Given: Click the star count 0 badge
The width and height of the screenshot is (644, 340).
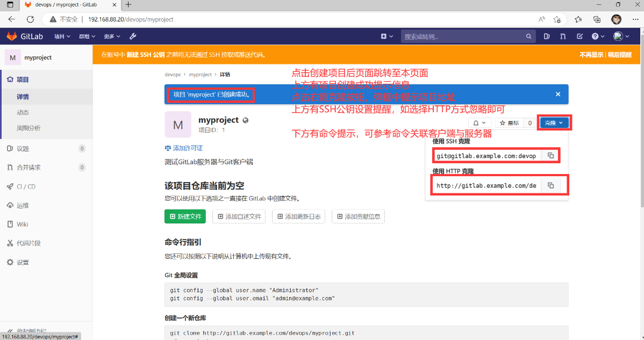Looking at the screenshot, I should point(530,123).
